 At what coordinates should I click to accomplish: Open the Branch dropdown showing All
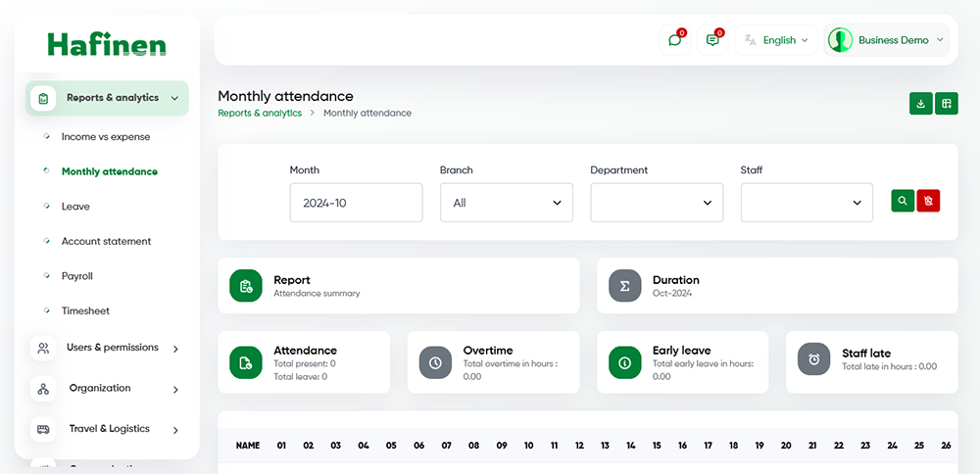point(507,203)
